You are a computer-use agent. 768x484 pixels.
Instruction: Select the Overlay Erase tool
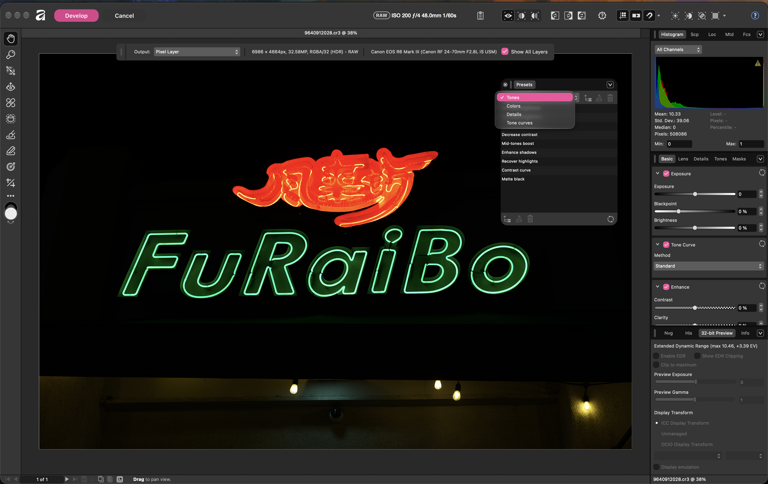point(11,151)
